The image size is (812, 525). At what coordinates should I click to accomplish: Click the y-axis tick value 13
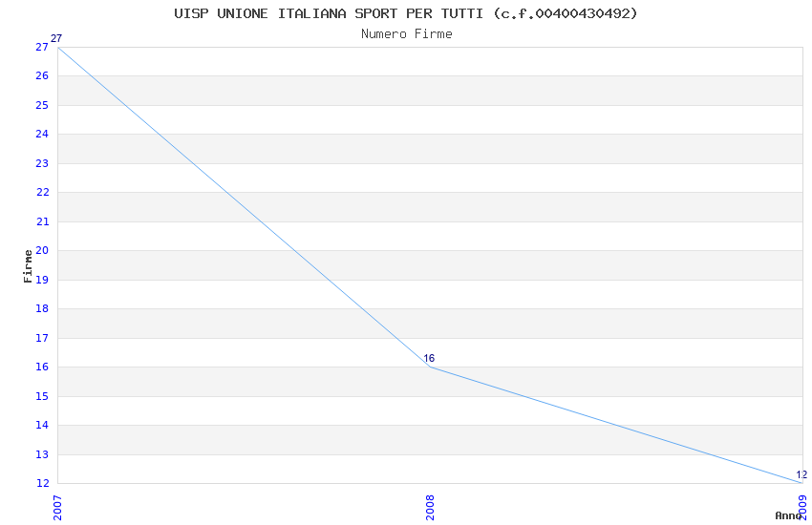pos(42,454)
